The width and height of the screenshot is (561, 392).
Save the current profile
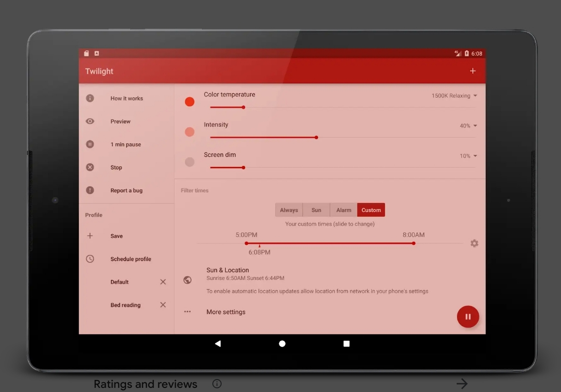pos(127,236)
